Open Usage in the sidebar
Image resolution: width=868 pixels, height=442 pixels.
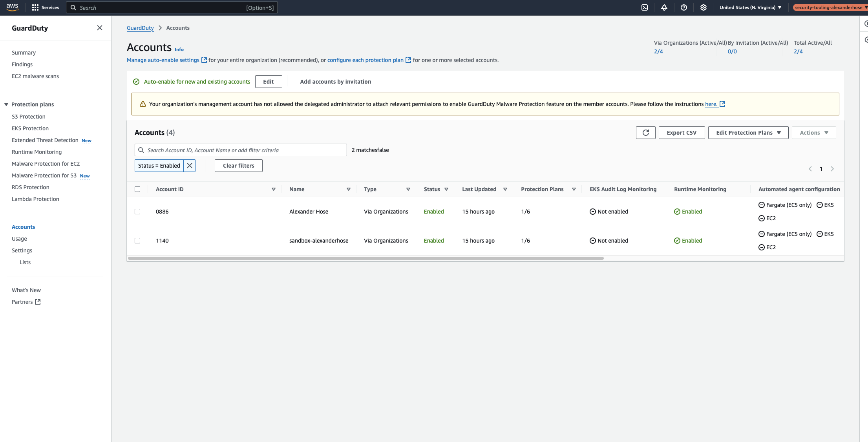click(19, 239)
